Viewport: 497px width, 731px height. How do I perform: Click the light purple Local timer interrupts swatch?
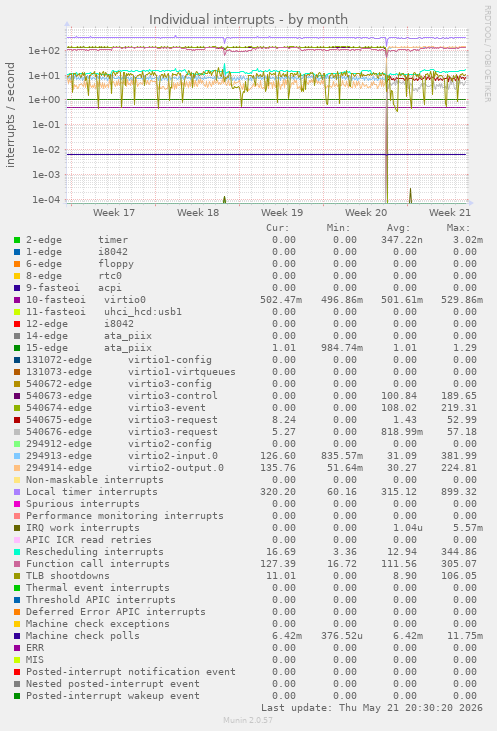pos(17,492)
